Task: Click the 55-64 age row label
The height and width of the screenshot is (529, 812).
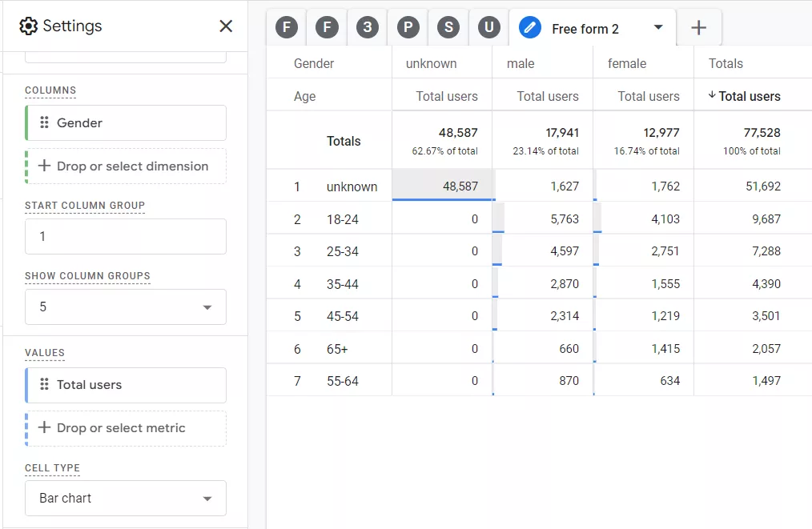Action: (342, 381)
